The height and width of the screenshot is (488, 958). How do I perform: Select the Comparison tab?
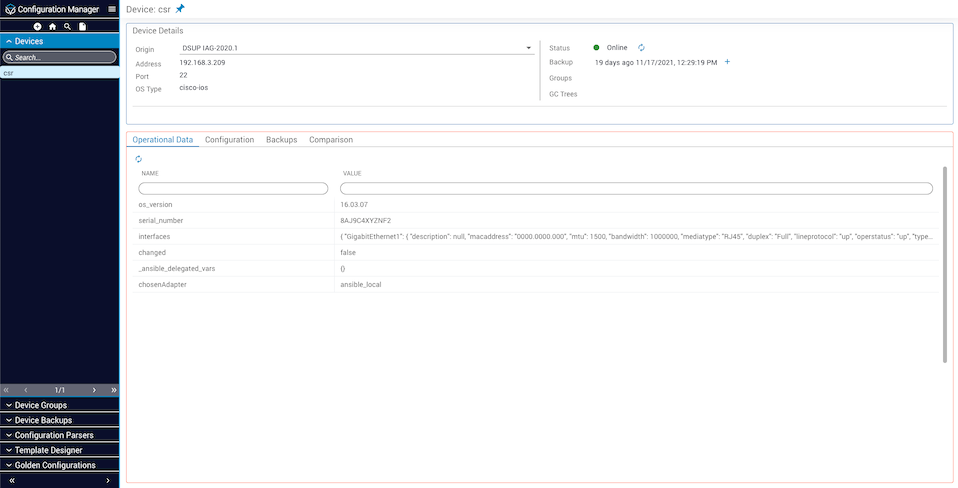coord(330,140)
